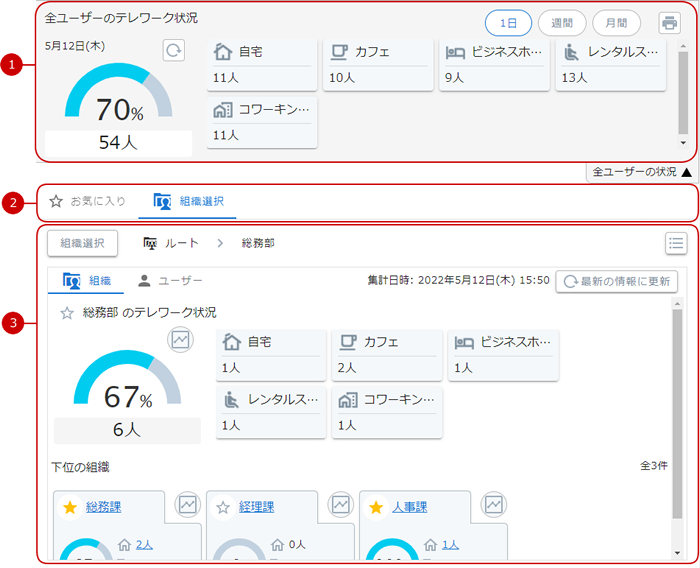Click the 下位の組織 heading
The width and height of the screenshot is (700, 568).
(80, 467)
